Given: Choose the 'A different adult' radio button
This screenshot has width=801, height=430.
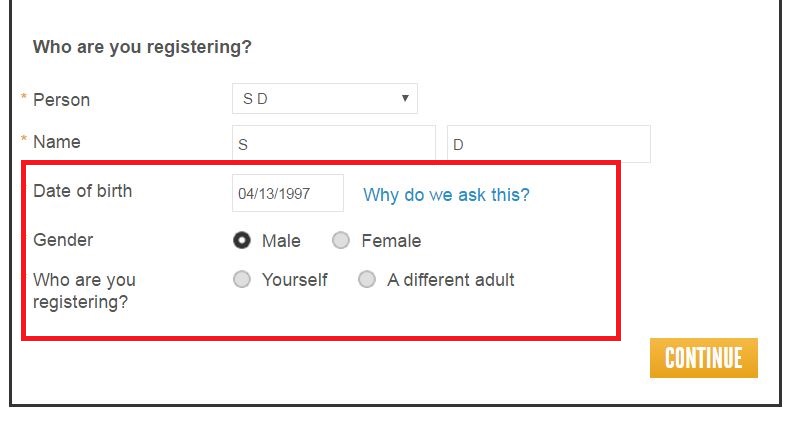Looking at the screenshot, I should pos(367,280).
